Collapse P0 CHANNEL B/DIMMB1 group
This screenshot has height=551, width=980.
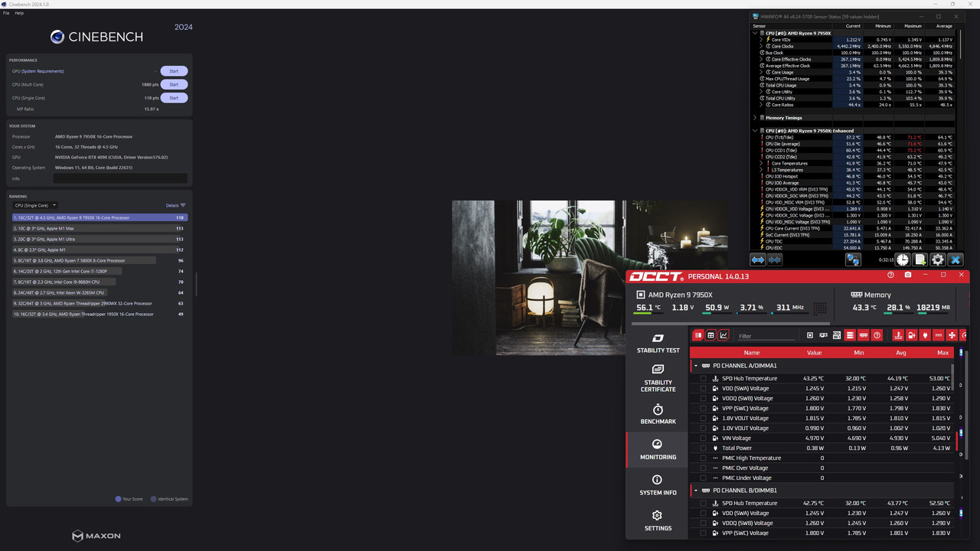696,490
